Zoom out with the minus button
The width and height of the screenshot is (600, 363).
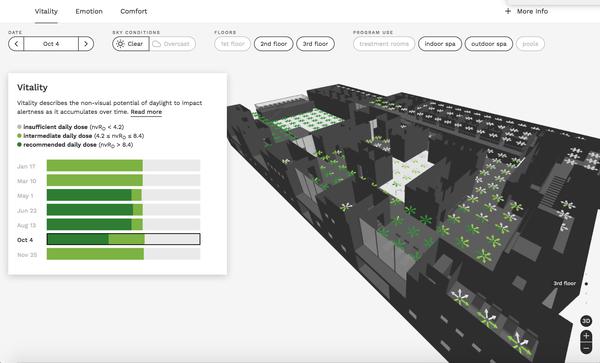coord(586,348)
